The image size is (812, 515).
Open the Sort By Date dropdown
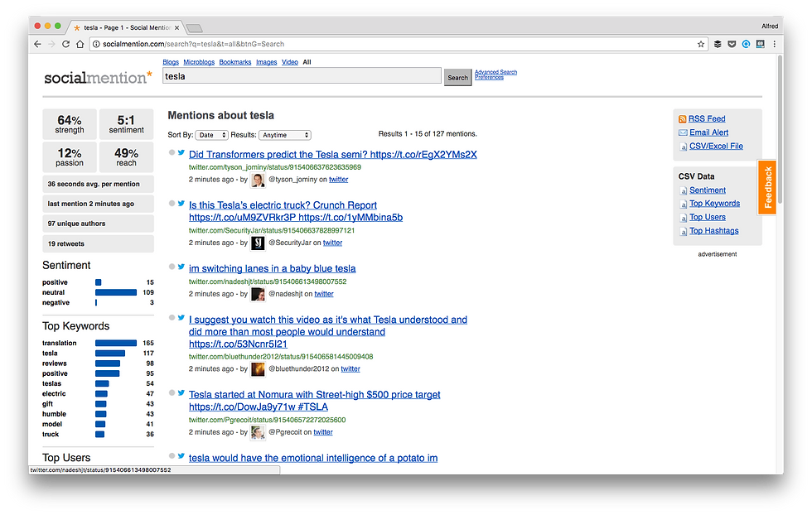tap(212, 135)
